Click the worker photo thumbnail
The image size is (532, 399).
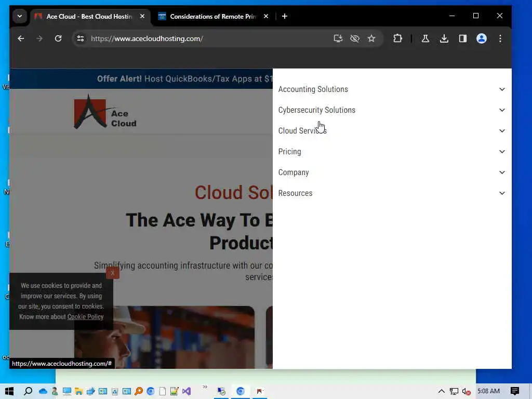164,337
